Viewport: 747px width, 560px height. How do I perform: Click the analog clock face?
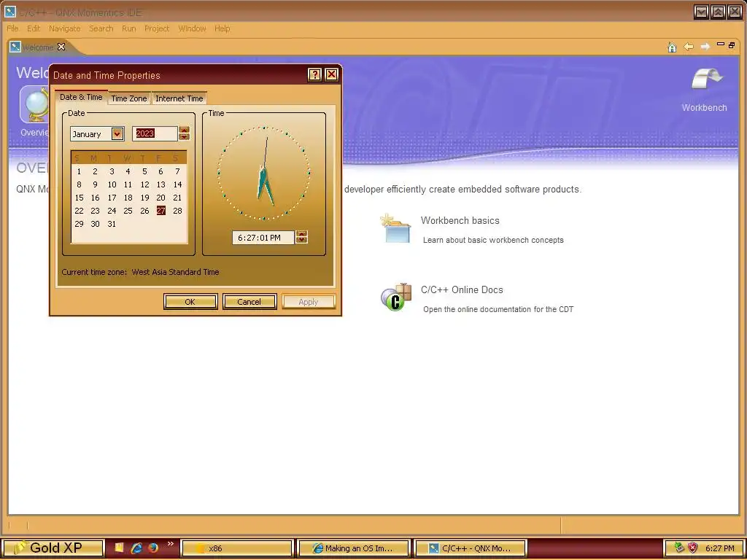[x=263, y=173]
